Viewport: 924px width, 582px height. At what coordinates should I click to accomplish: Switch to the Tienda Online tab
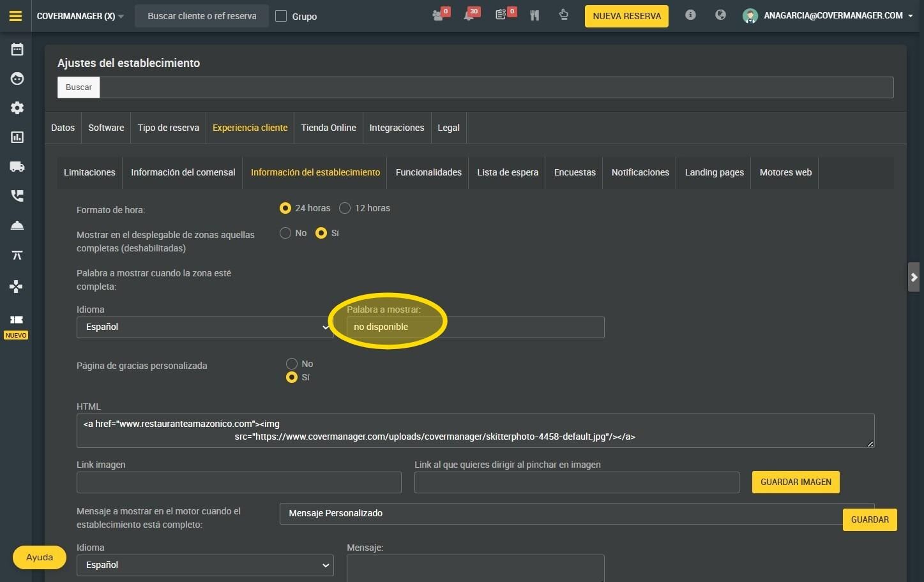[x=329, y=128]
